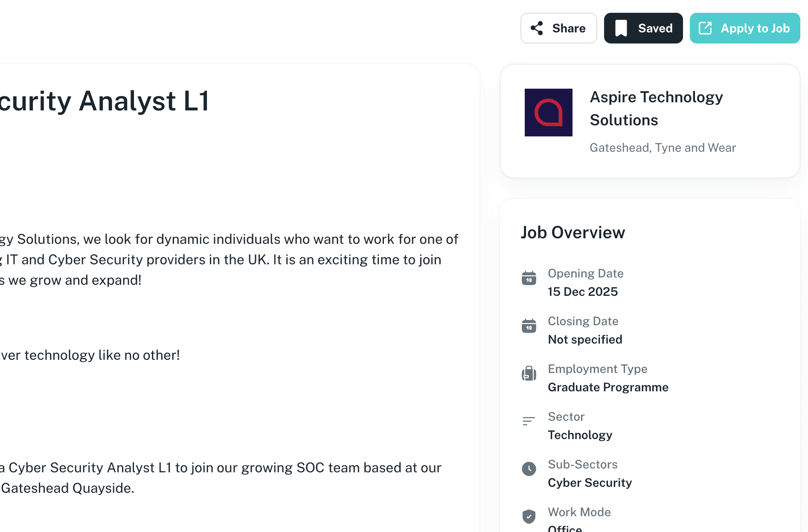The image size is (808, 532).
Task: Click the bookmark icon in Saved
Action: coord(621,28)
